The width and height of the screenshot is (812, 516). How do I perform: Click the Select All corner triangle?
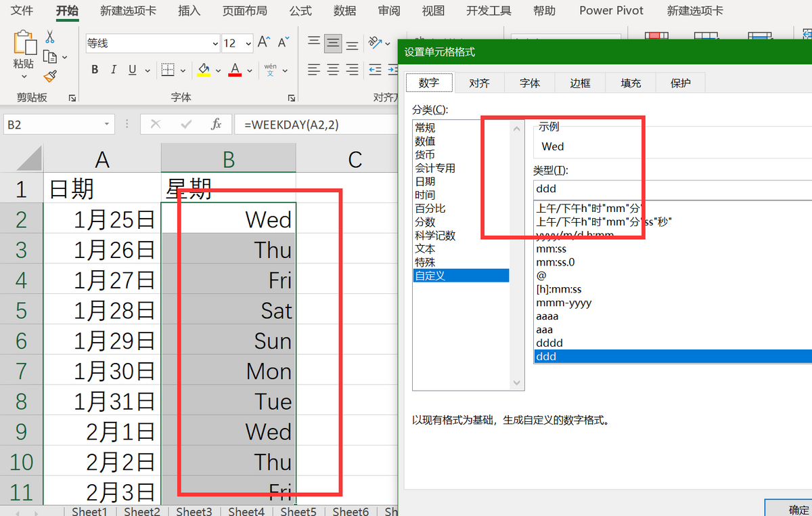coord(28,158)
